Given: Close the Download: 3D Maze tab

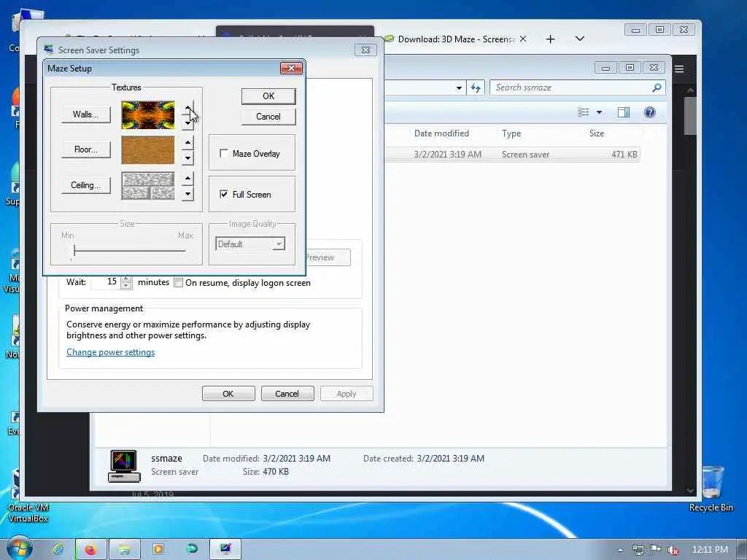Looking at the screenshot, I should point(523,39).
